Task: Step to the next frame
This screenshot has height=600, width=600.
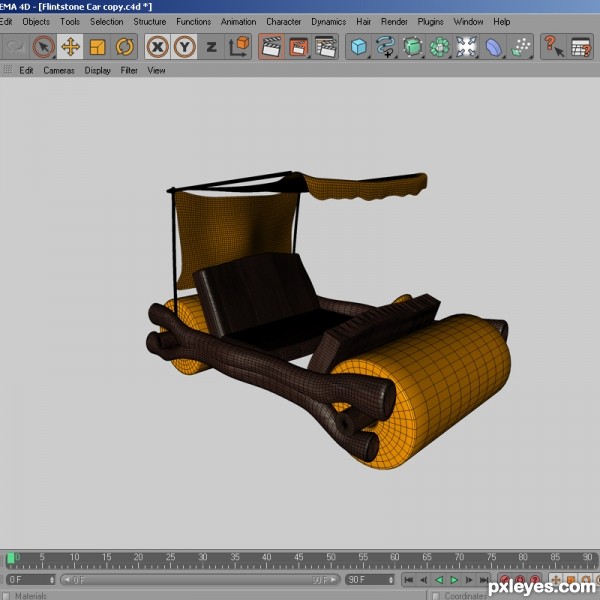Action: [469, 580]
